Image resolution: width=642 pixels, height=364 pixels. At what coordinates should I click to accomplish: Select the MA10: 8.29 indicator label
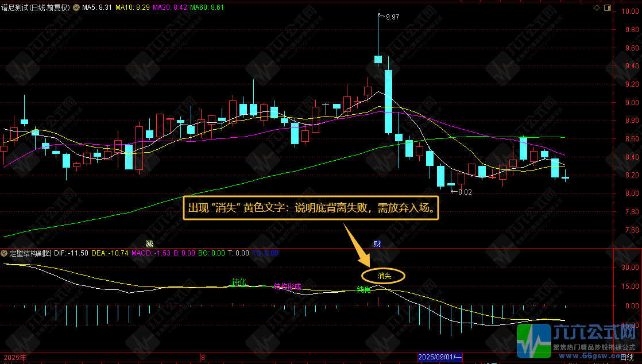point(133,7)
